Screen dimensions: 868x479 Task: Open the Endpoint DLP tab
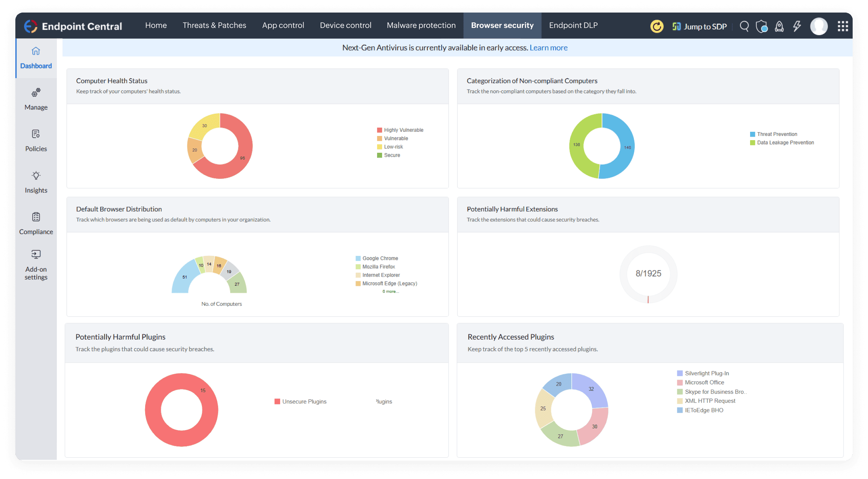pyautogui.click(x=573, y=25)
